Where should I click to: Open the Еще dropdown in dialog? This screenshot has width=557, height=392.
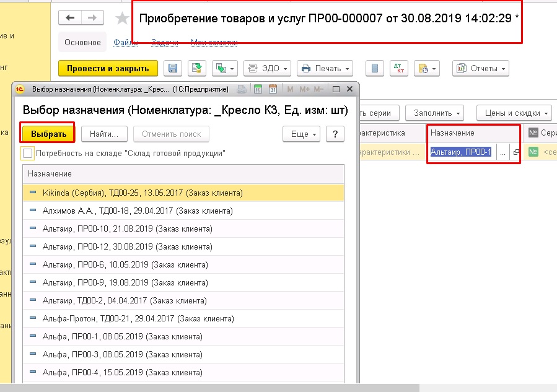coord(302,134)
